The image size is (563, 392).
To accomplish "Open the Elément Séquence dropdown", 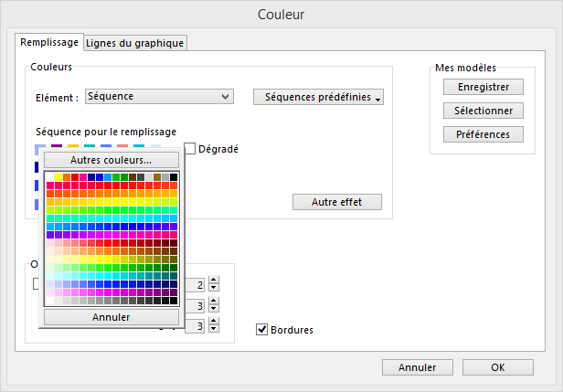I will (x=159, y=97).
